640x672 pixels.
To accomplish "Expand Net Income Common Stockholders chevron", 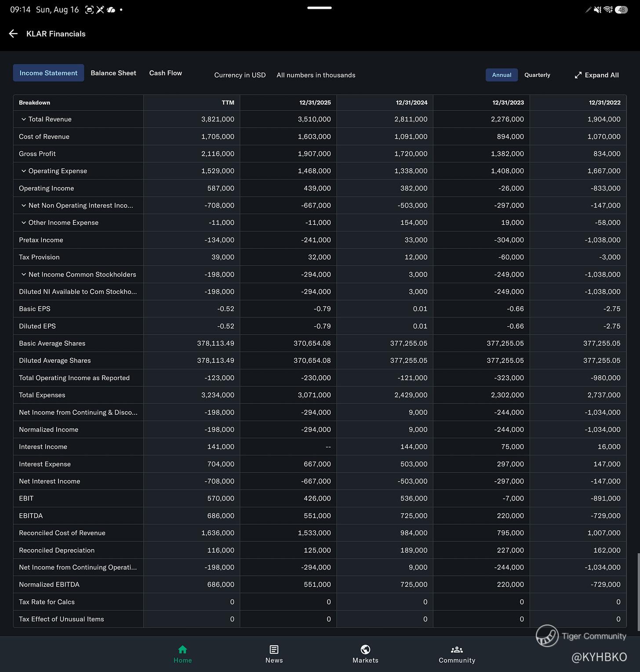I will pyautogui.click(x=24, y=274).
